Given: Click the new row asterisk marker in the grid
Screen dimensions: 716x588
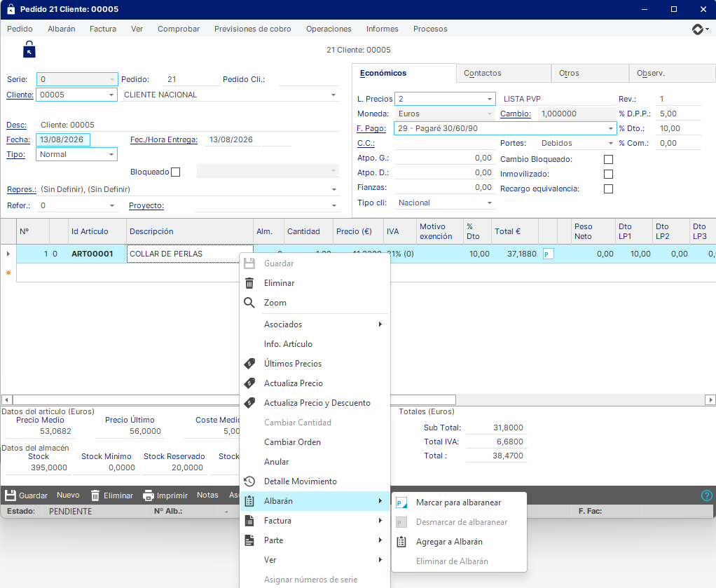Looking at the screenshot, I should tap(8, 273).
